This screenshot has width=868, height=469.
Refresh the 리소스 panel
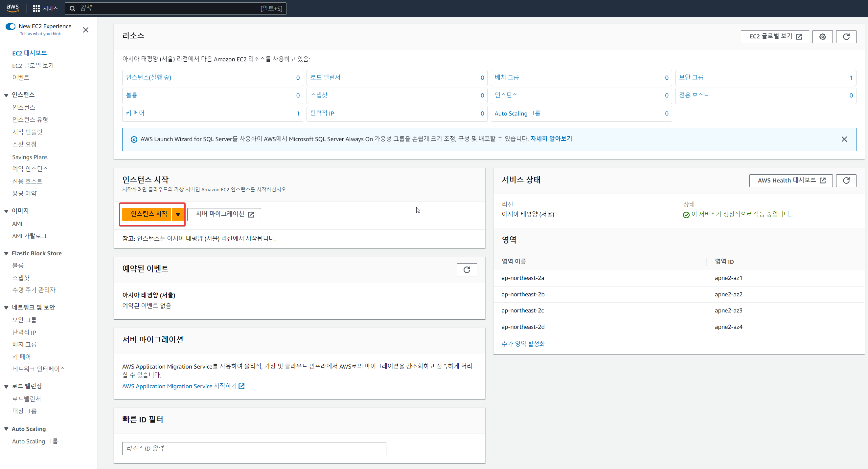pos(846,37)
